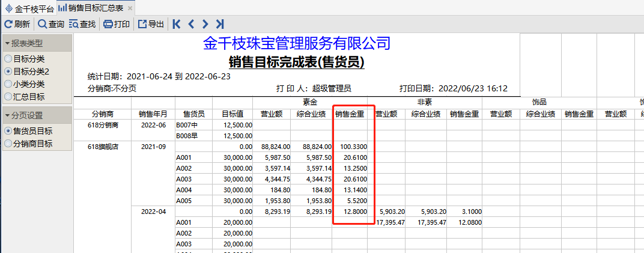This screenshot has height=253, width=644.
Task: Select the 目标分类 radio option
Action: (25, 59)
